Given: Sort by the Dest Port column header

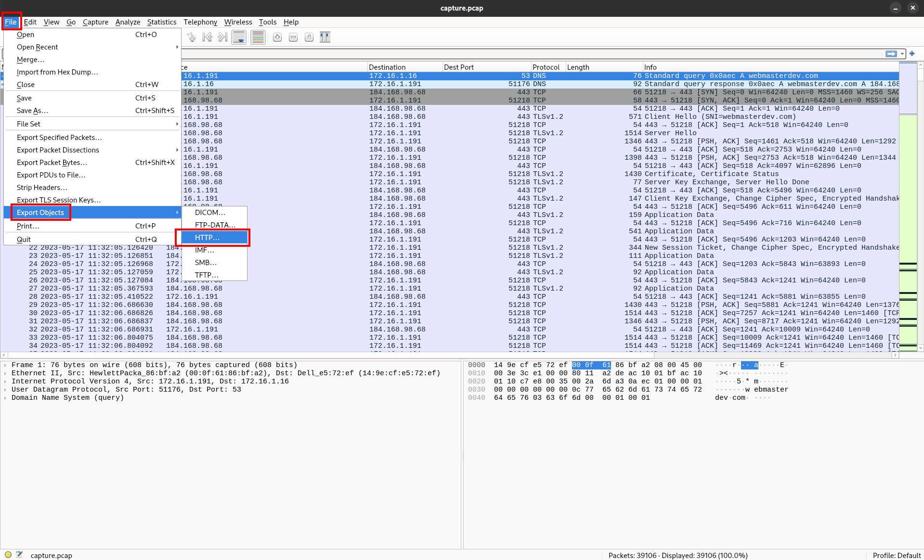Looking at the screenshot, I should (486, 67).
